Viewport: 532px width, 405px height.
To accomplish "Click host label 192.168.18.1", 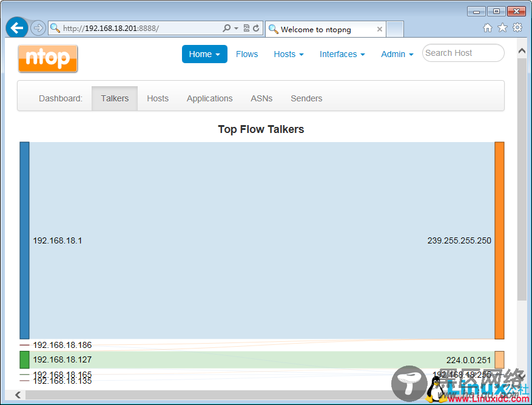I will (58, 240).
